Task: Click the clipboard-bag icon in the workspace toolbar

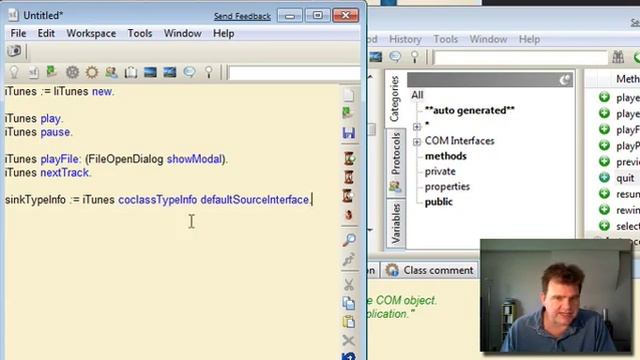Action: [131, 72]
